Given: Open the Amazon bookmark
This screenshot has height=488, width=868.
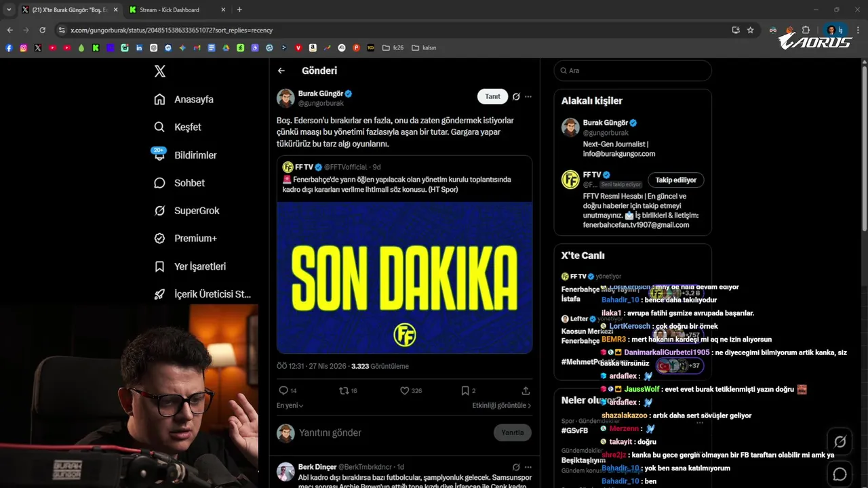Looking at the screenshot, I should click(x=313, y=48).
